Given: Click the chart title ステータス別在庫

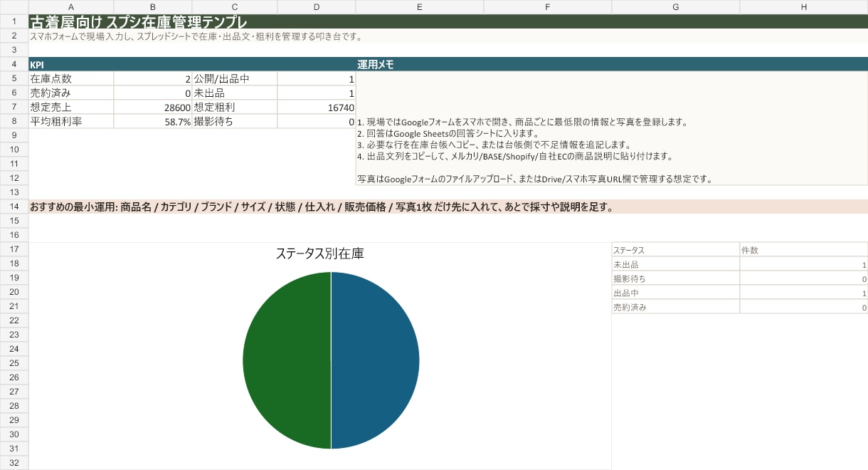Looking at the screenshot, I should coord(320,253).
